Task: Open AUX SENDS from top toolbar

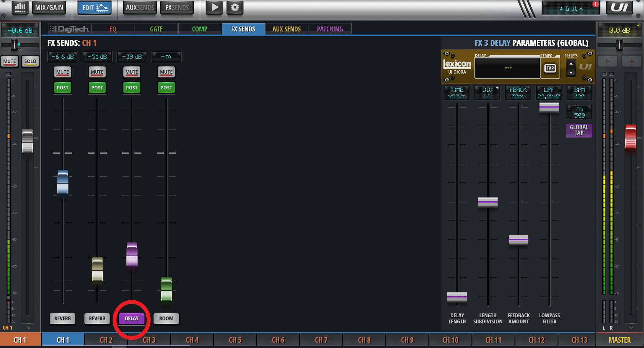Action: [x=140, y=7]
